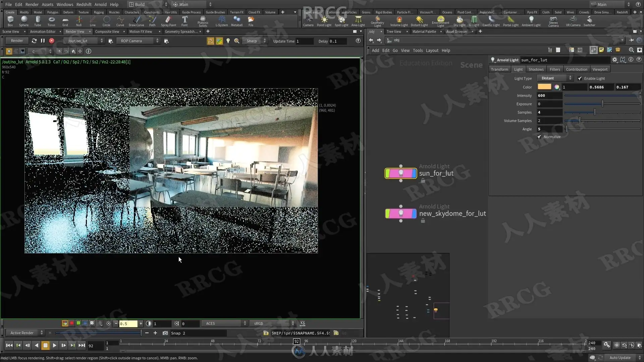644x362 pixels.
Task: Open the Main radial menu dropdown
Action: click(192, 4)
